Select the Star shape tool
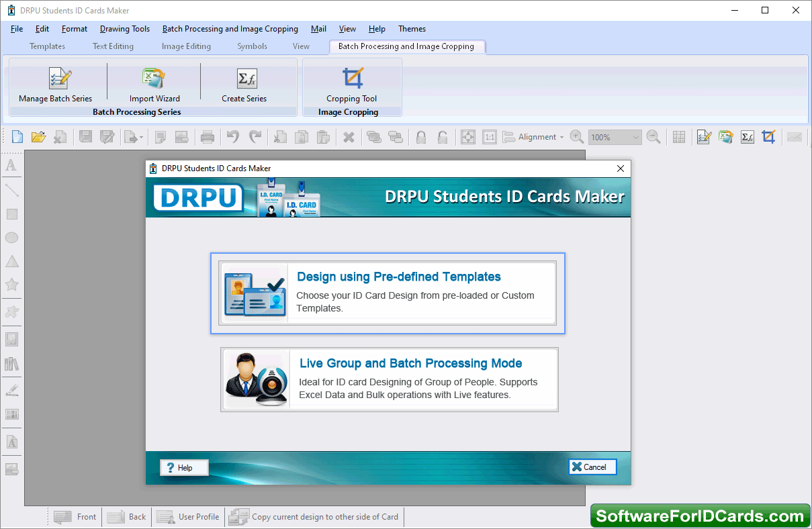The height and width of the screenshot is (529, 812). (11, 285)
